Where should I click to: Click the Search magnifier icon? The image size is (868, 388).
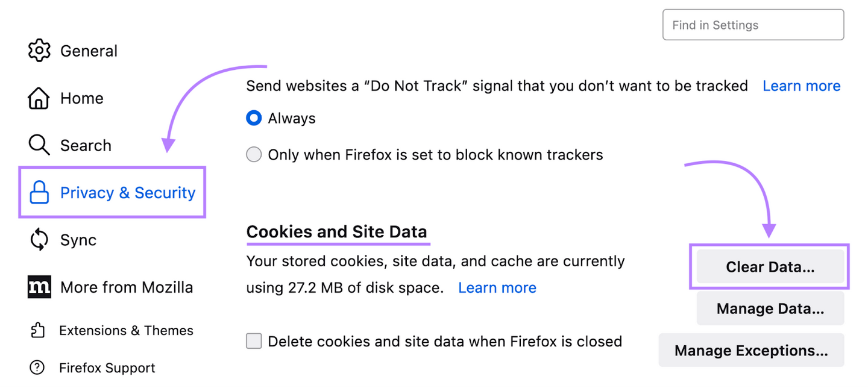point(39,145)
